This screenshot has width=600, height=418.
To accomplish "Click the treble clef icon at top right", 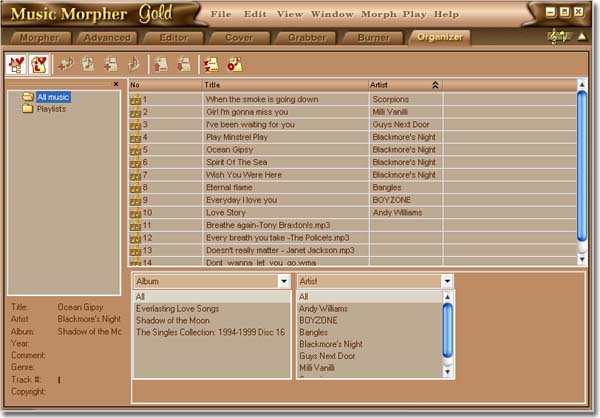I will click(x=558, y=37).
